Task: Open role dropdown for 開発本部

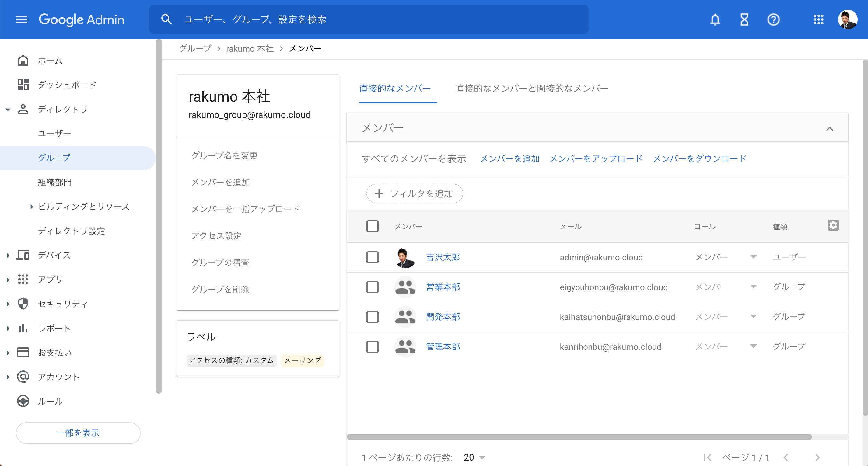Action: coord(754,317)
